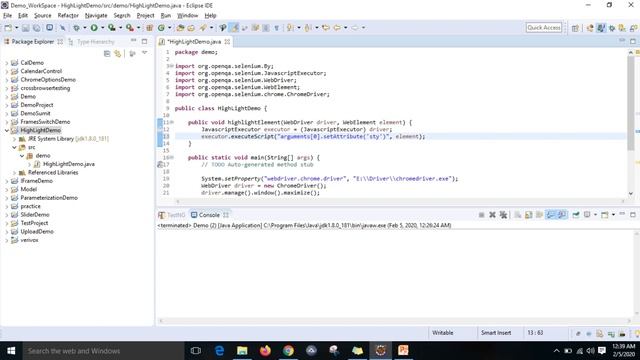Screen dimensions: 640x360
Task: Select the Type Hierarchy tab
Action: click(91, 42)
